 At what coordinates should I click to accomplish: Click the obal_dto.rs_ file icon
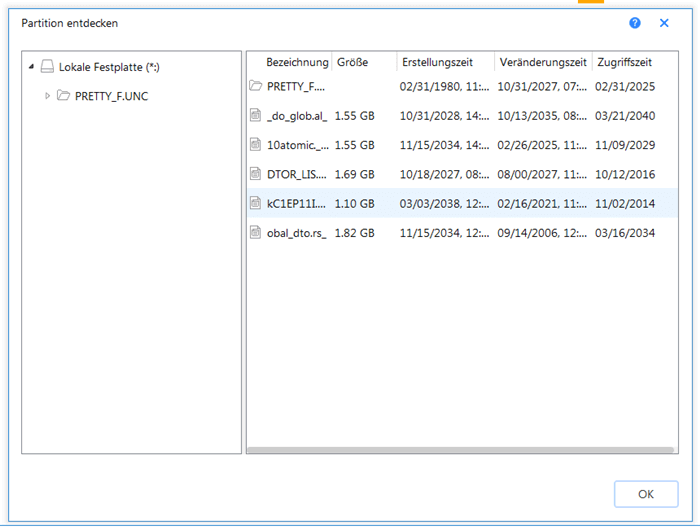256,233
